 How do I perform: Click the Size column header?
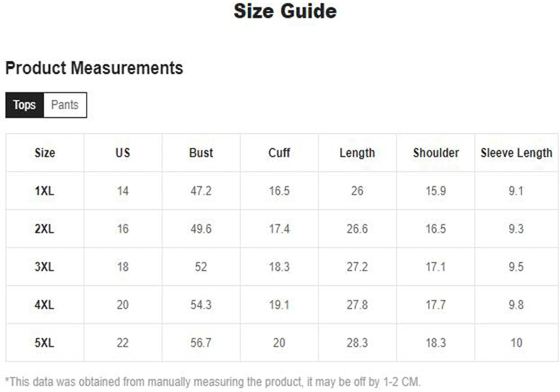[x=45, y=152]
